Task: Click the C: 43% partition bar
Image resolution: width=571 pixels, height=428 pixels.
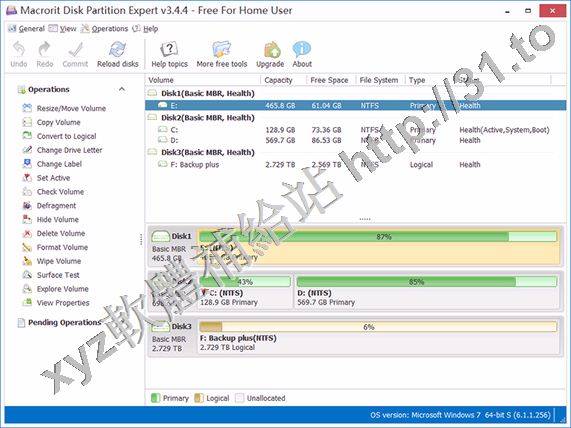Action: click(x=245, y=282)
